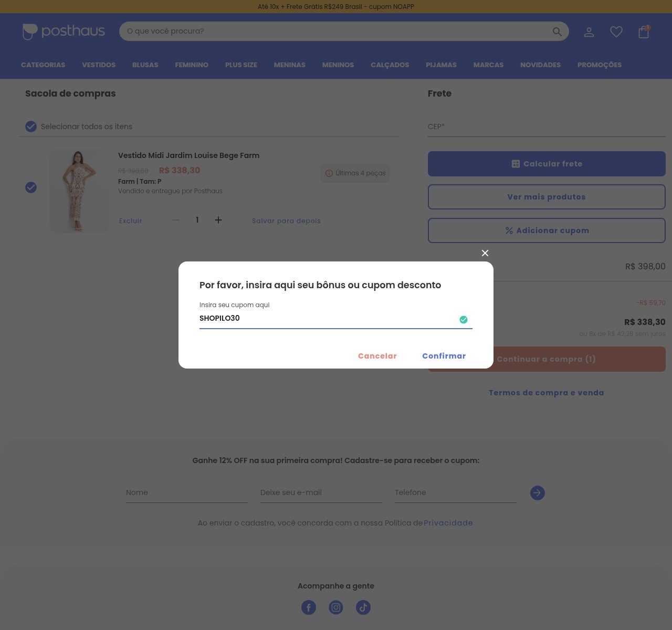The image size is (672, 630).
Task: Open the MARCAS menu
Action: click(488, 65)
